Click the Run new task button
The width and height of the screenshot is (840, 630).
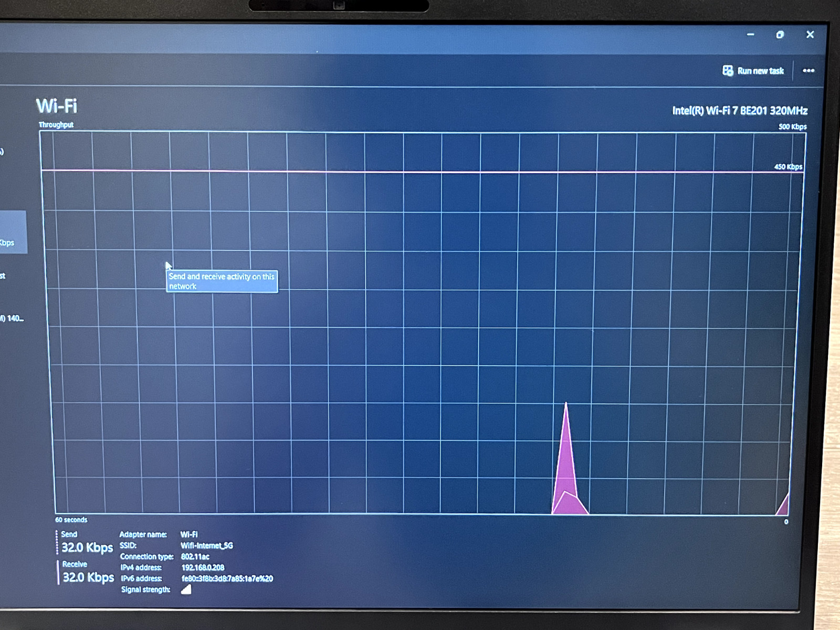tap(753, 70)
